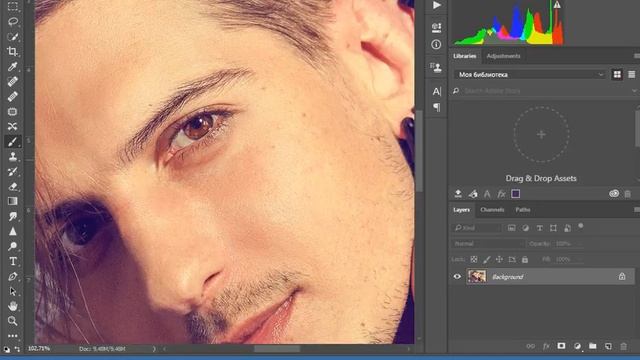Toggle filter for pixel layers
The width and height of the screenshot is (640, 360).
point(511,228)
